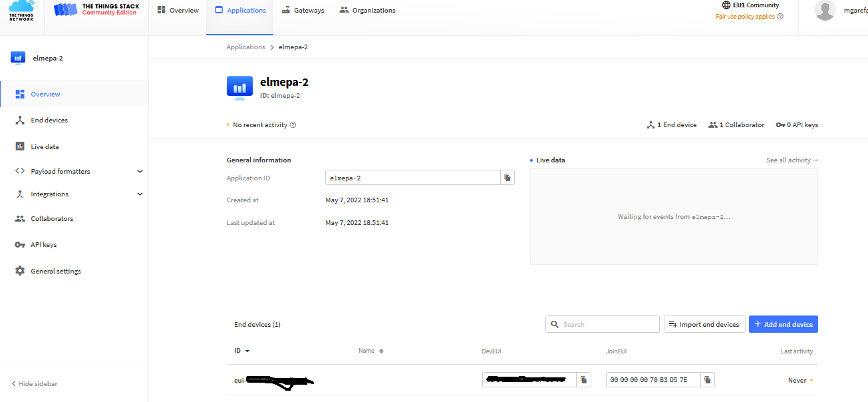Click Hide sidebar
Image resolution: width=868 pixels, height=402 pixels.
[x=35, y=384]
